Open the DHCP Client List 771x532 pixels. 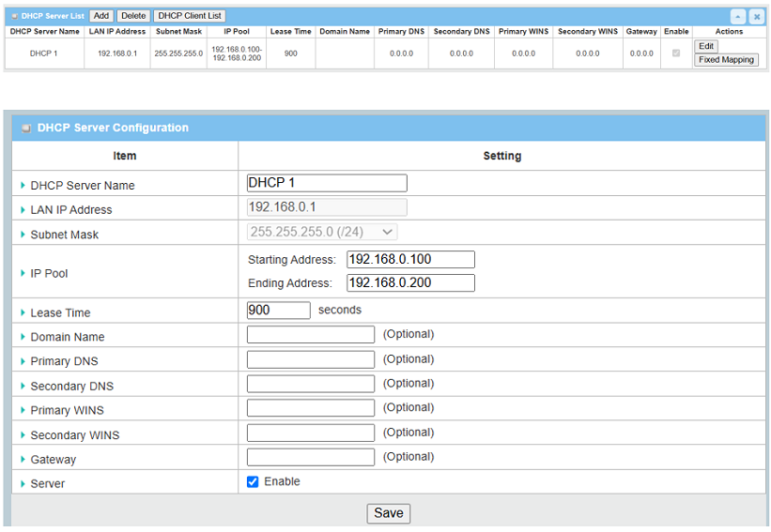pos(189,16)
